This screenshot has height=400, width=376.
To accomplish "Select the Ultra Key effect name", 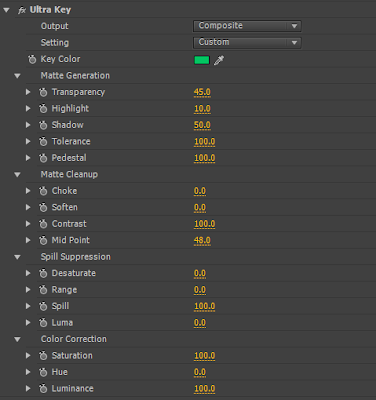I will [x=50, y=10].
